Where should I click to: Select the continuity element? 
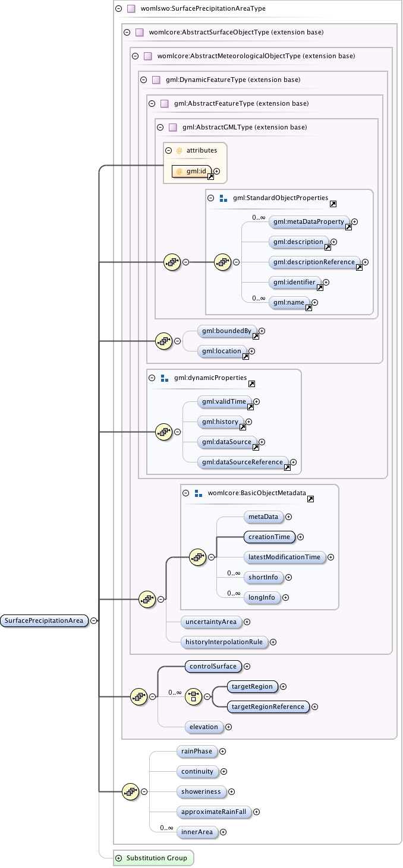pyautogui.click(x=198, y=771)
